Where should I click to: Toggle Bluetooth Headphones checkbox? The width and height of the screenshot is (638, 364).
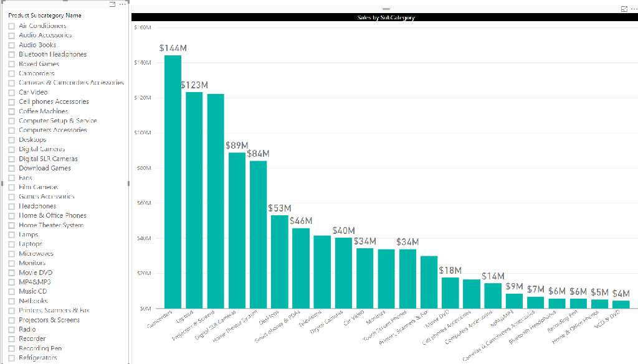(11, 54)
